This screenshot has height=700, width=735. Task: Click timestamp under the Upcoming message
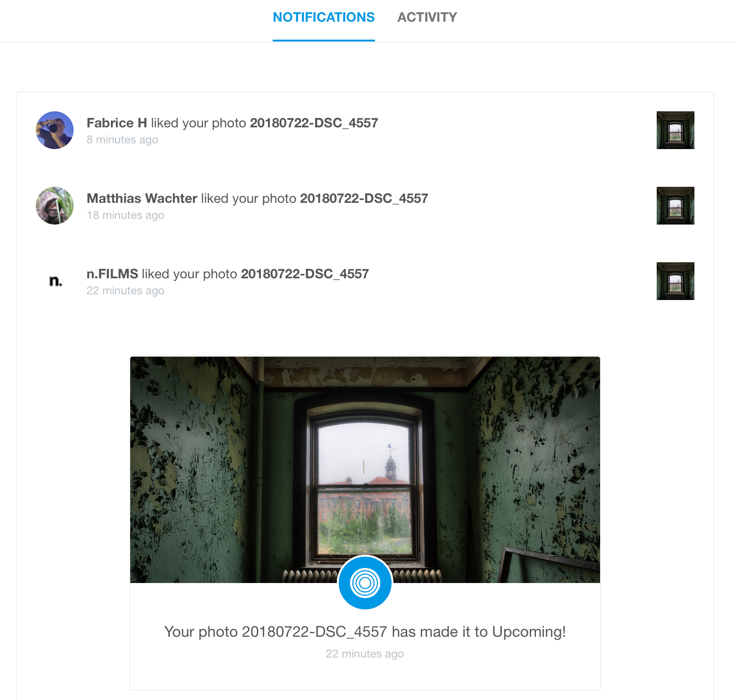[x=365, y=654]
